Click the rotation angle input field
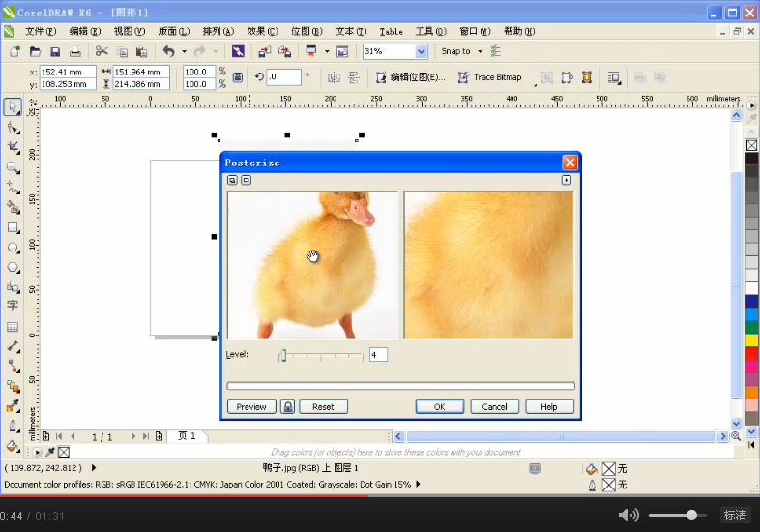 (283, 77)
